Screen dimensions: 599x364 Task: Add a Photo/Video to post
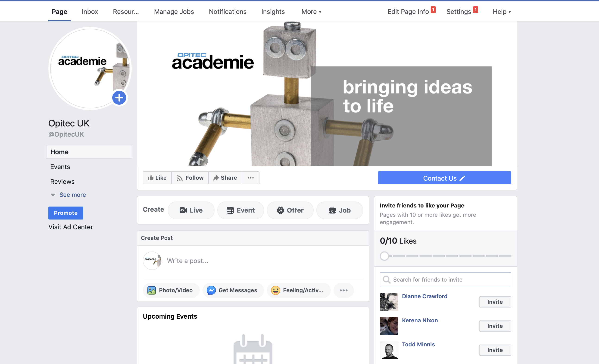tap(171, 290)
